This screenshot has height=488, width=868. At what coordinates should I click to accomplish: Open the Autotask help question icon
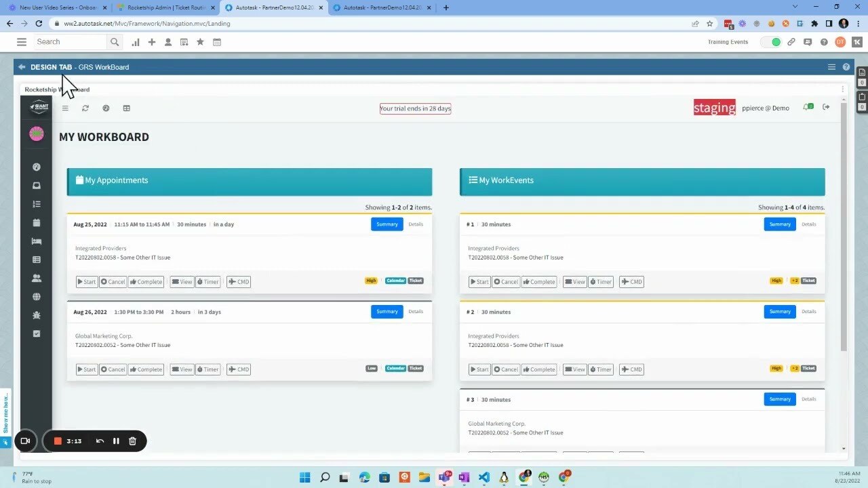(824, 42)
